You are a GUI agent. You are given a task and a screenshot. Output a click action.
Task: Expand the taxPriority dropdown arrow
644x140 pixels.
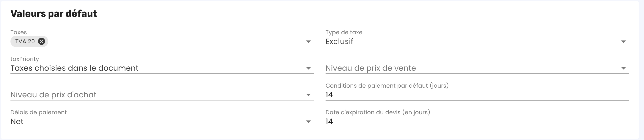click(308, 68)
